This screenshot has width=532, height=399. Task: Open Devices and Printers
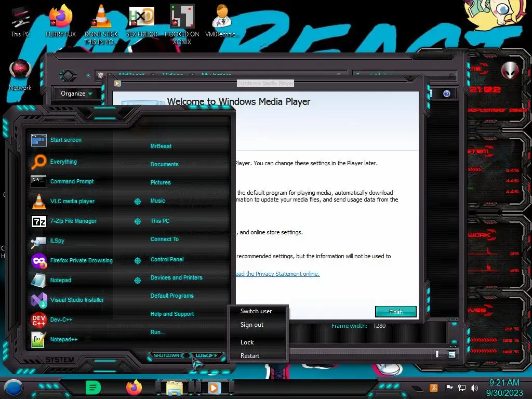pos(177,277)
